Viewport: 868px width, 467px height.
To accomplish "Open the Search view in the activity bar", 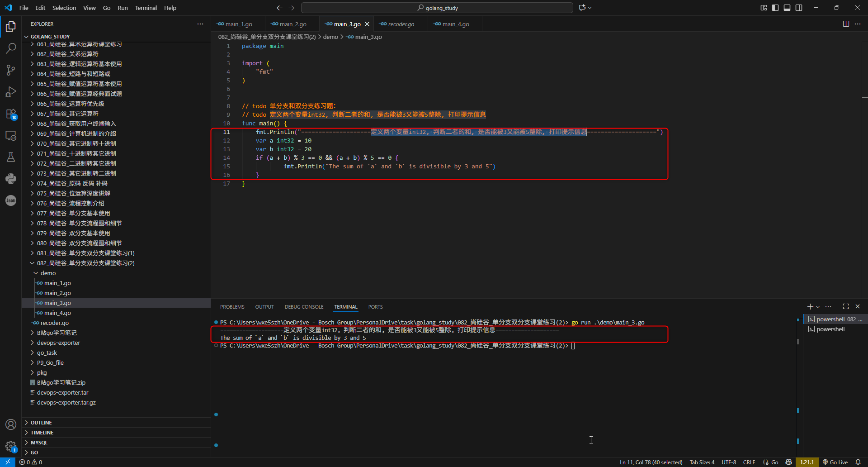I will (11, 48).
